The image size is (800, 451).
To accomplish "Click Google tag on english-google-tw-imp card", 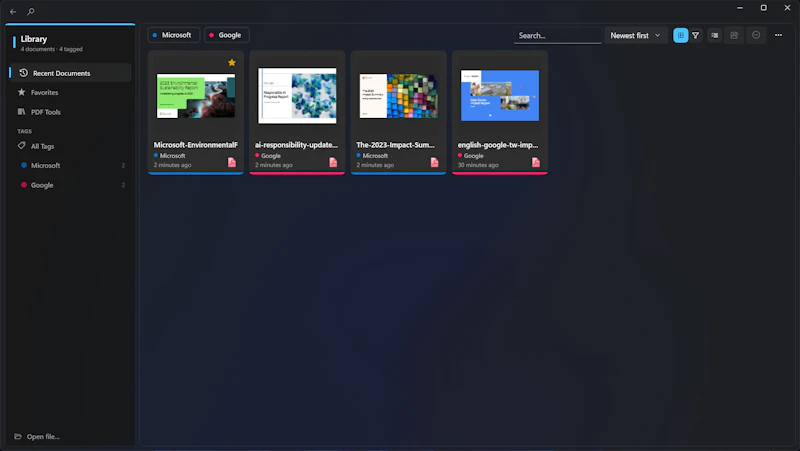I will [x=470, y=156].
